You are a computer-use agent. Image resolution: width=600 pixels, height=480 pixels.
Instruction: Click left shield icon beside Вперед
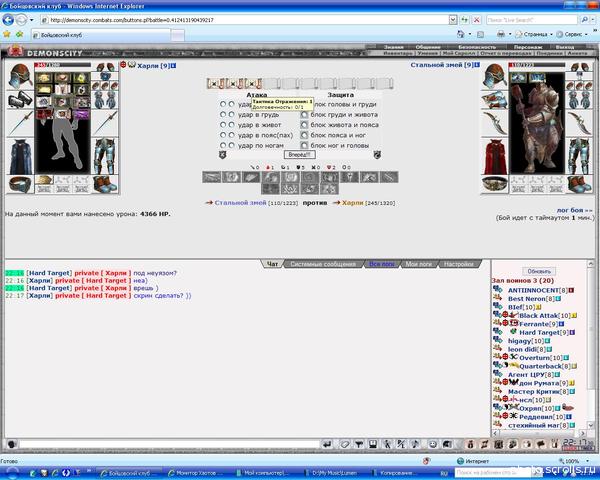coord(223,155)
